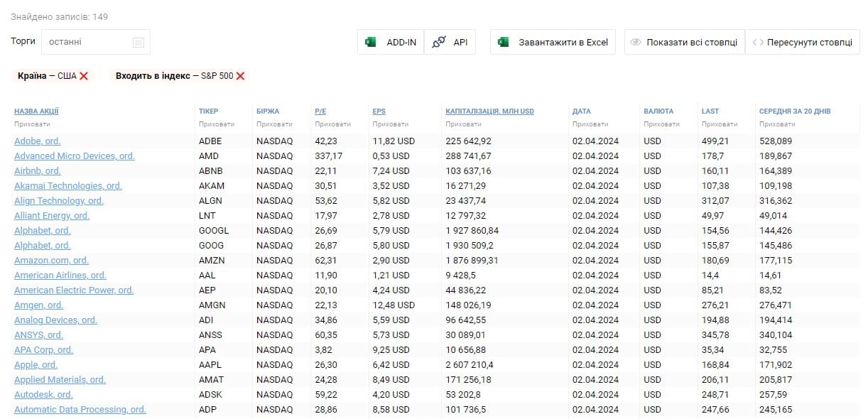868x419 pixels.
Task: Sort by КАПІТАЛІЗАЦІЯ, МЛН USD header
Action: [x=489, y=111]
